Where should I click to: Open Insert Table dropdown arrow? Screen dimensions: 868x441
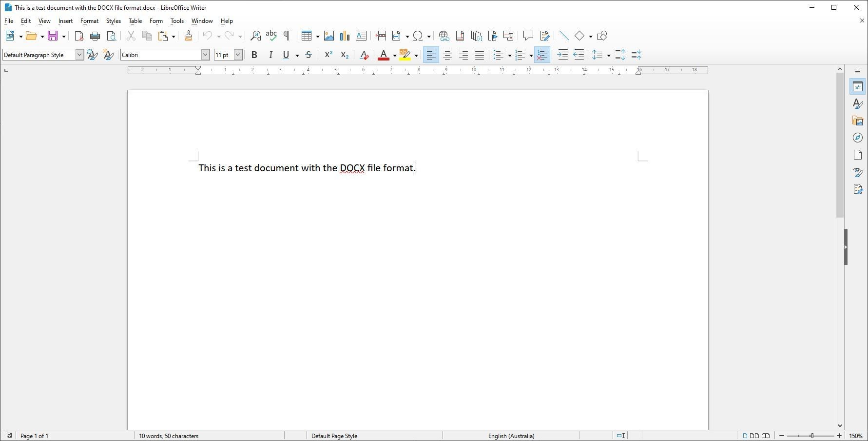pos(317,36)
